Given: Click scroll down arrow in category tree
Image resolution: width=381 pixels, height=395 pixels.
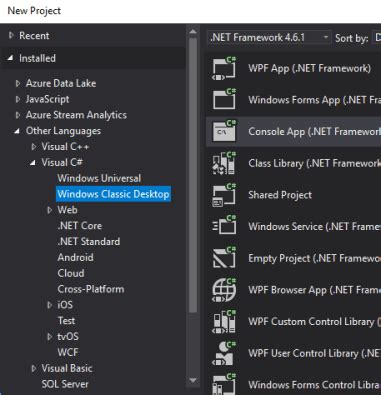Looking at the screenshot, I should [193, 380].
